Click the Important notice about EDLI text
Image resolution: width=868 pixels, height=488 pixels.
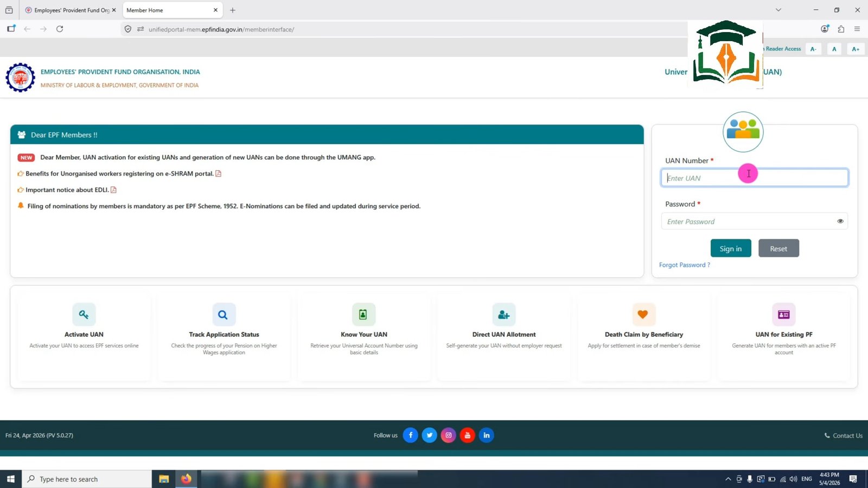click(67, 190)
